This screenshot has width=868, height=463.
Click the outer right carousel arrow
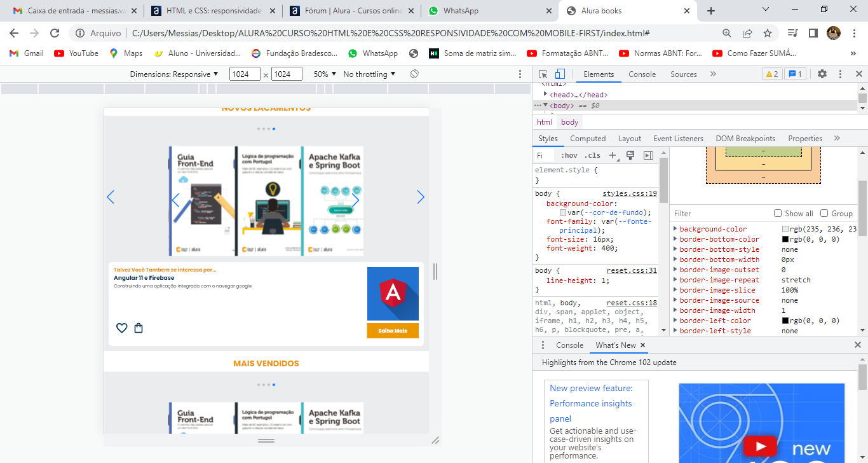click(420, 197)
